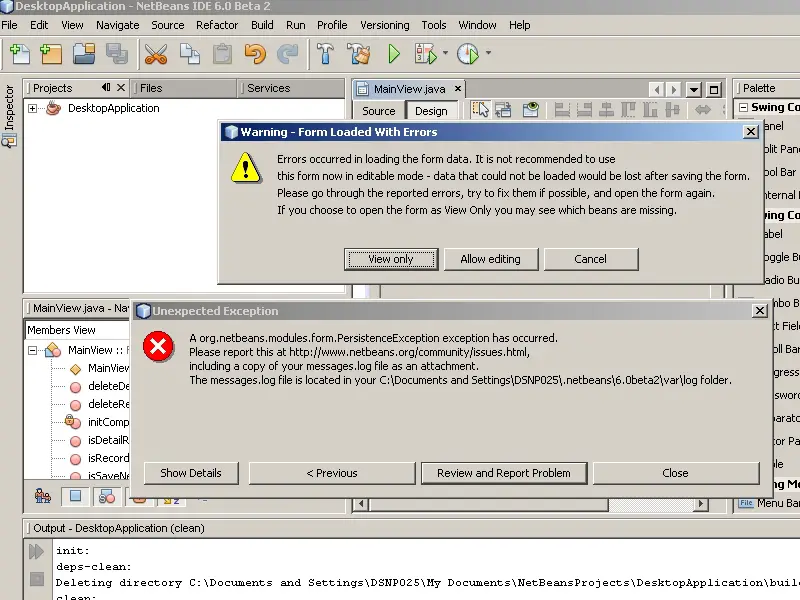800x600 pixels.
Task: Run the main project with green arrow
Action: [x=394, y=54]
